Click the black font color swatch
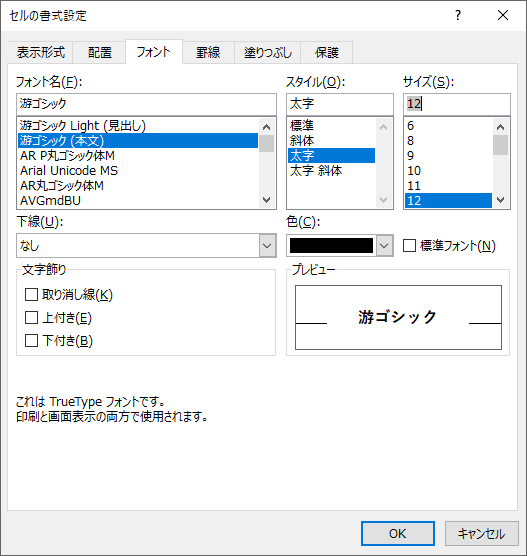The height and width of the screenshot is (556, 527). point(331,245)
